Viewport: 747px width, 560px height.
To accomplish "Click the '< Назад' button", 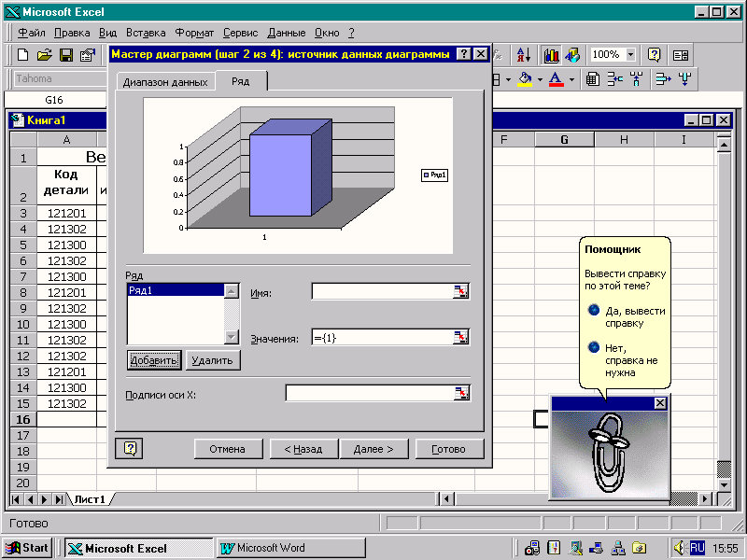I will (x=303, y=449).
